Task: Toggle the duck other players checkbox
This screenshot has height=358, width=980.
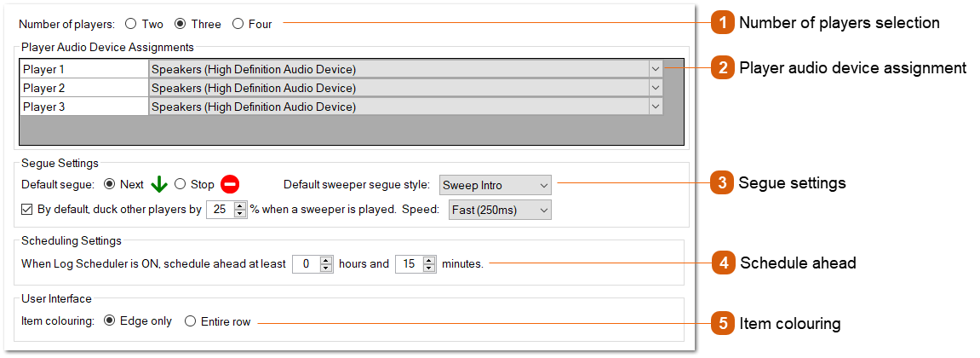Action: (26, 210)
